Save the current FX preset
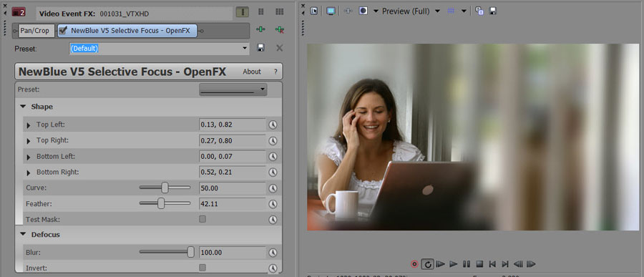 260,48
